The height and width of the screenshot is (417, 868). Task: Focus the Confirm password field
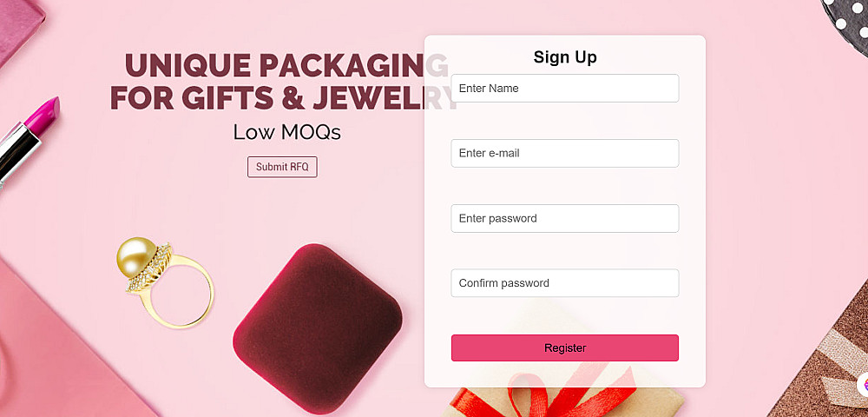(x=564, y=283)
